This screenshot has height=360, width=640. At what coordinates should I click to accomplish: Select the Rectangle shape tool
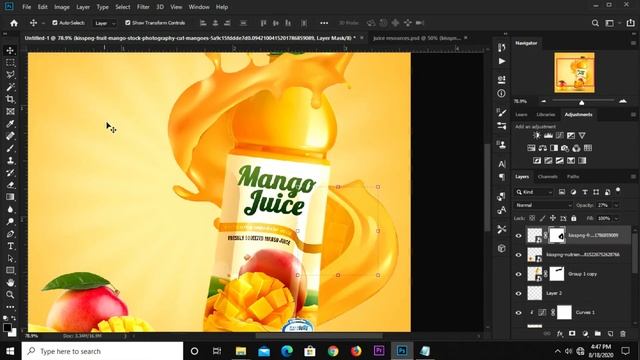pyautogui.click(x=10, y=270)
